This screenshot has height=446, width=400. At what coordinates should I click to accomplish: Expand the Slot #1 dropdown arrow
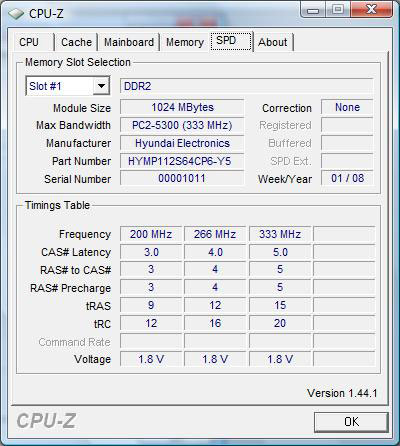point(101,86)
